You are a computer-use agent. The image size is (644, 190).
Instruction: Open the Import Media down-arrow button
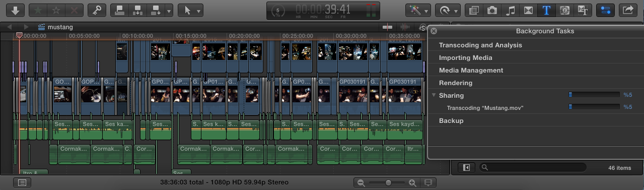15,10
